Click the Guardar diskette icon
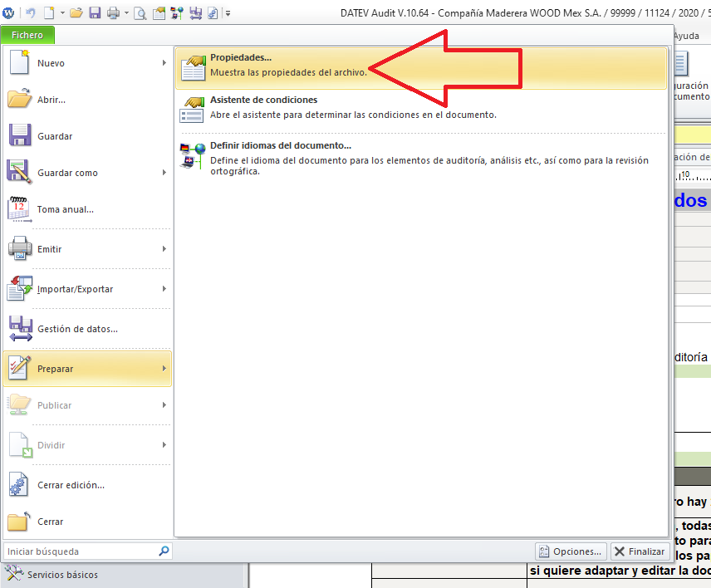The width and height of the screenshot is (711, 588). coord(20,135)
